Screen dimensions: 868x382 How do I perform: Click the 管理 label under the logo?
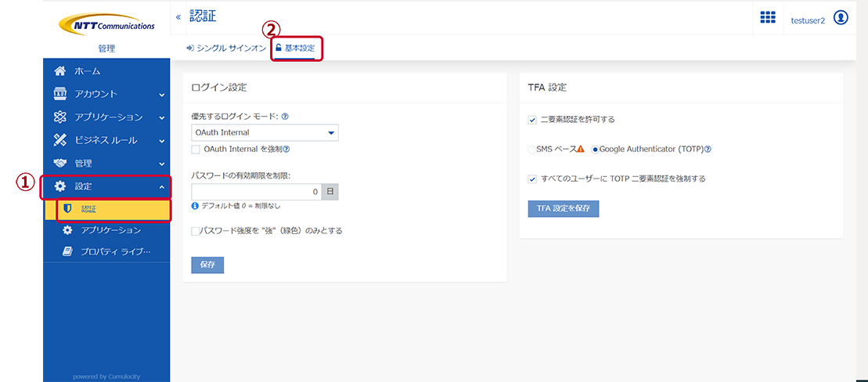point(106,49)
